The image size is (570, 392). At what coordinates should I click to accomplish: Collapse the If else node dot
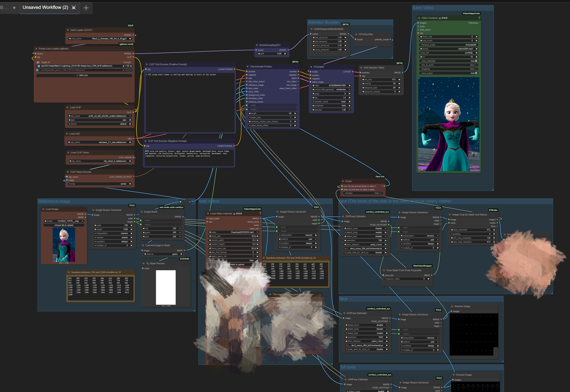click(x=343, y=181)
